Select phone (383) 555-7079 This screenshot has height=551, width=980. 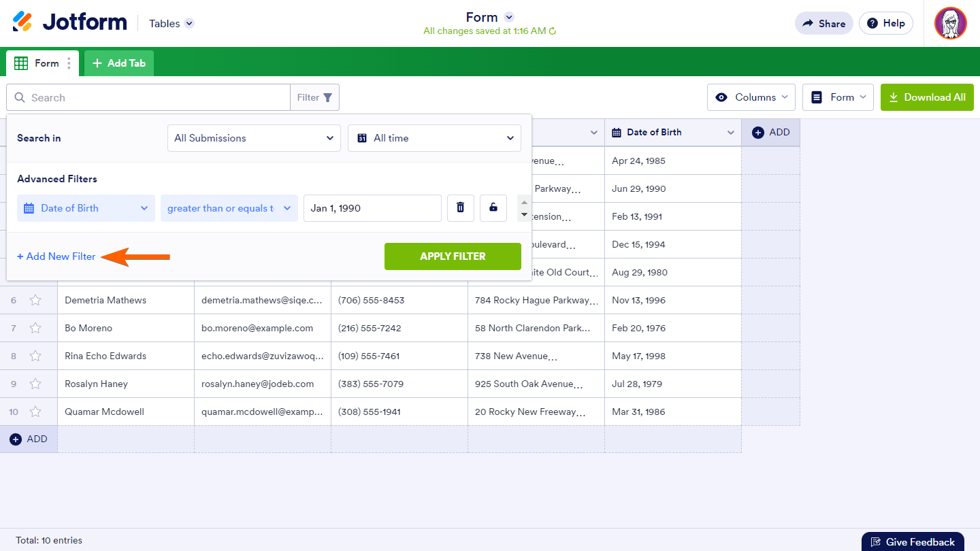click(399, 384)
